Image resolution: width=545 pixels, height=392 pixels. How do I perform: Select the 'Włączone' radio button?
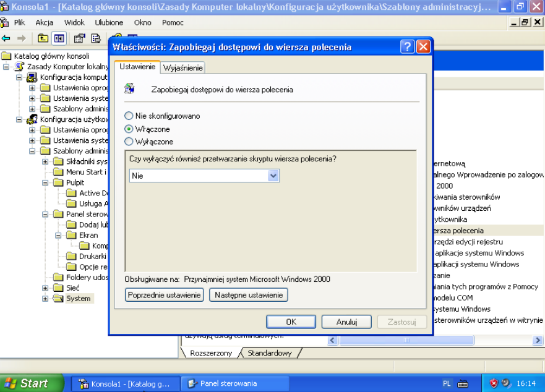(x=129, y=129)
